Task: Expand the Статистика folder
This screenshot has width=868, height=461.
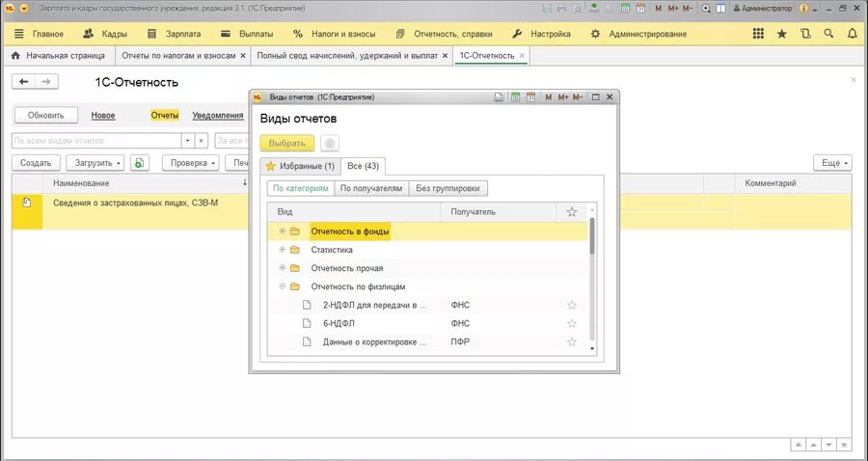Action: (283, 250)
